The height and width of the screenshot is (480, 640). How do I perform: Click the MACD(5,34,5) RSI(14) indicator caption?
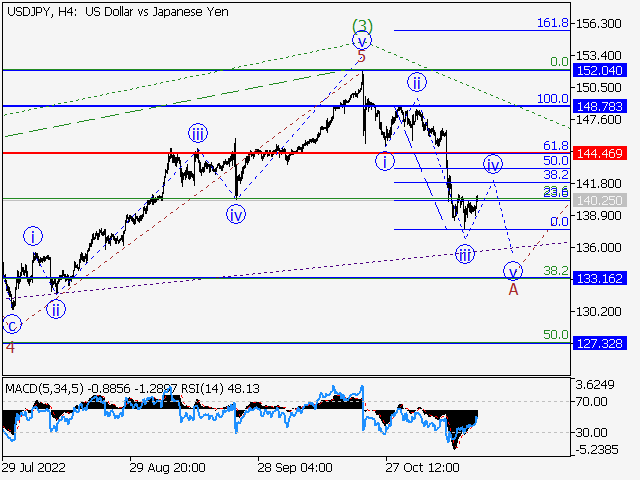coord(132,389)
